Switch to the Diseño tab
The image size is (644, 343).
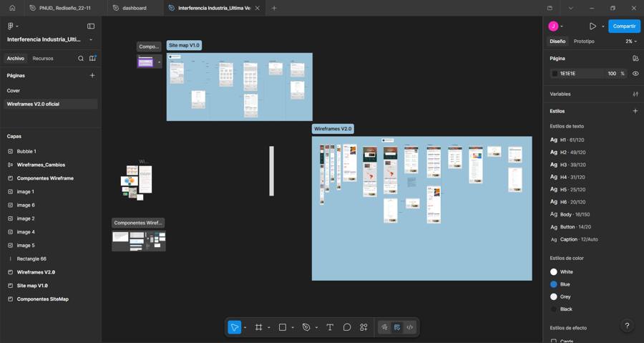[557, 42]
